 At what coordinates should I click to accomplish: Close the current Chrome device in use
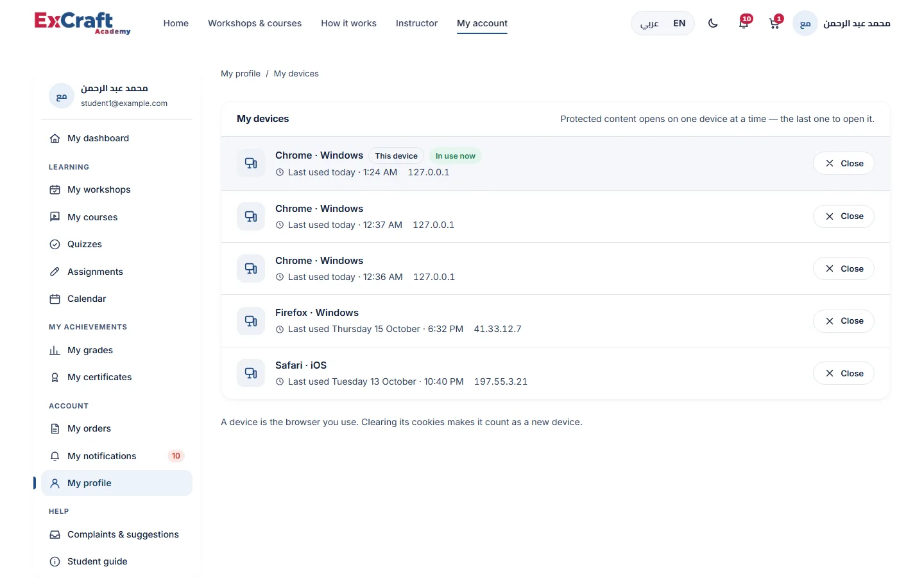point(843,163)
